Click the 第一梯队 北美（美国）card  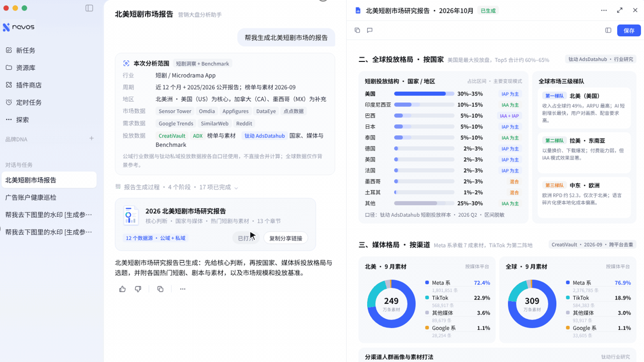coord(584,108)
